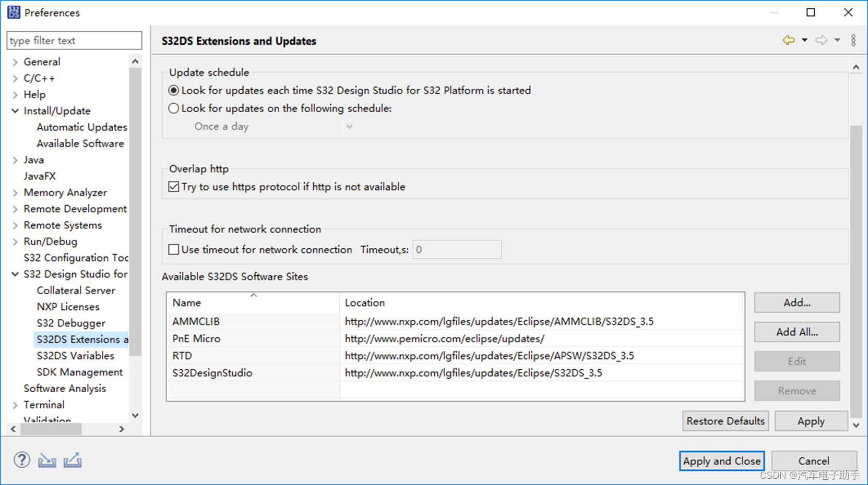
Task: Select the PnE Micro site row
Action: click(x=455, y=338)
